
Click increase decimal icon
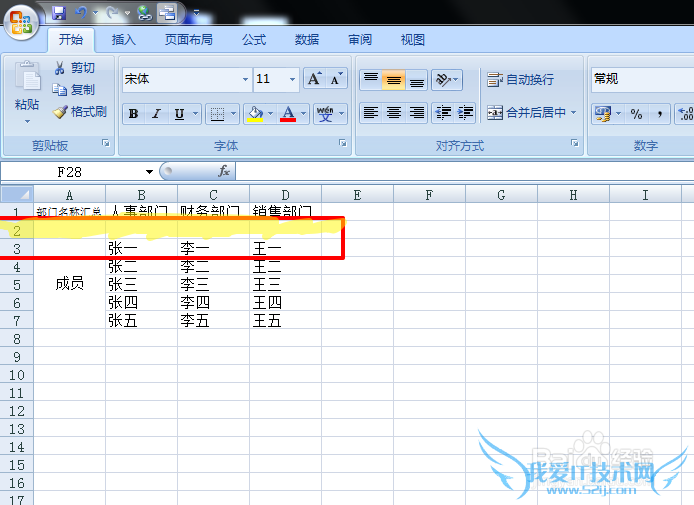[x=685, y=114]
